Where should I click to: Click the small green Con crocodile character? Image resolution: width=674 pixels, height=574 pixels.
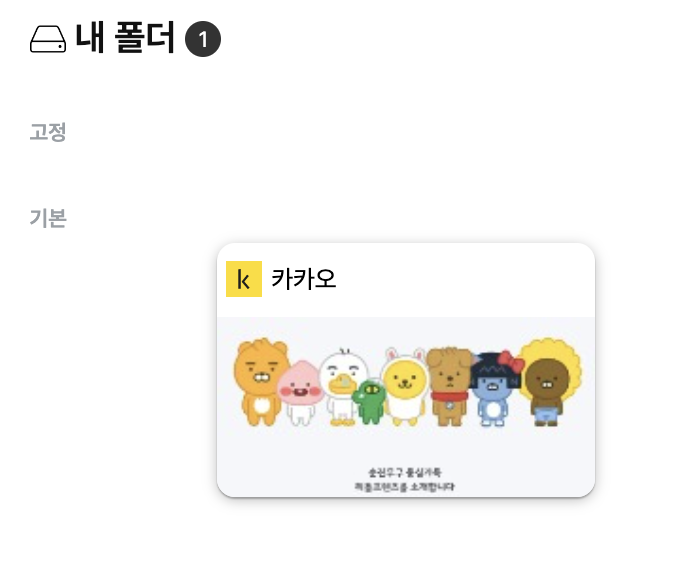369,402
